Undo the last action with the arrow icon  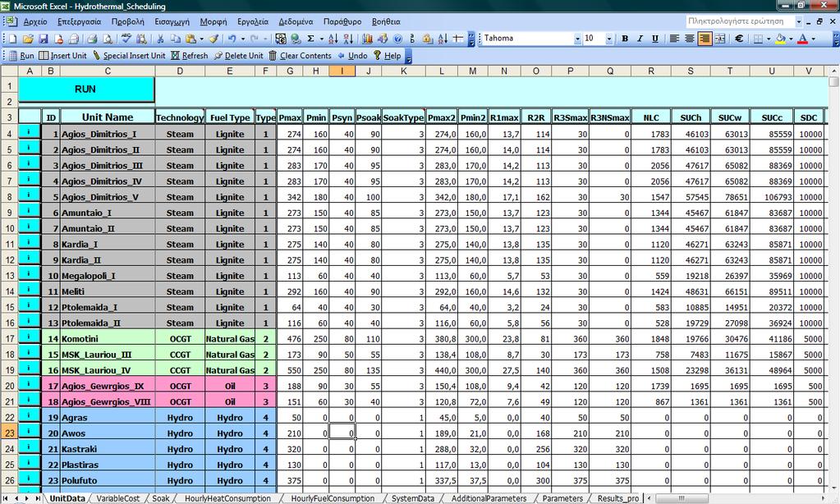(232, 39)
